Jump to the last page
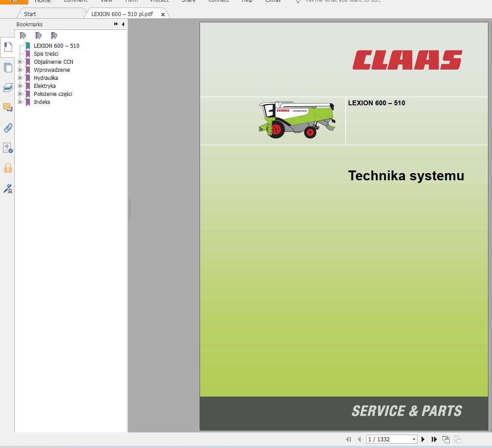Screen dimensions: 492x448 (x=434, y=439)
